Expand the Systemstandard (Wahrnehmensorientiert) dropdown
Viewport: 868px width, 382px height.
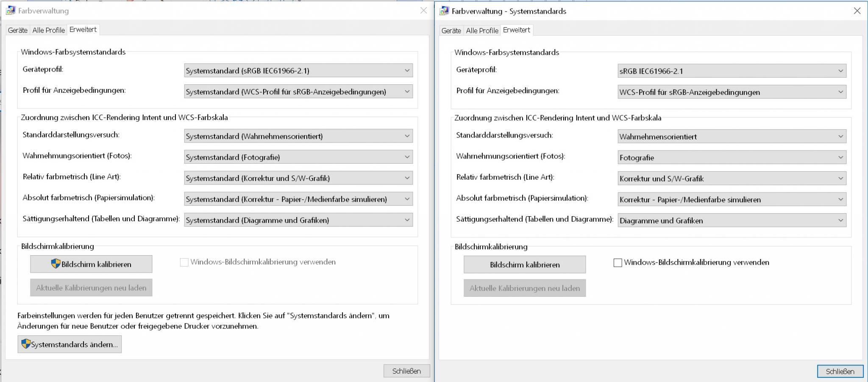[298, 136]
